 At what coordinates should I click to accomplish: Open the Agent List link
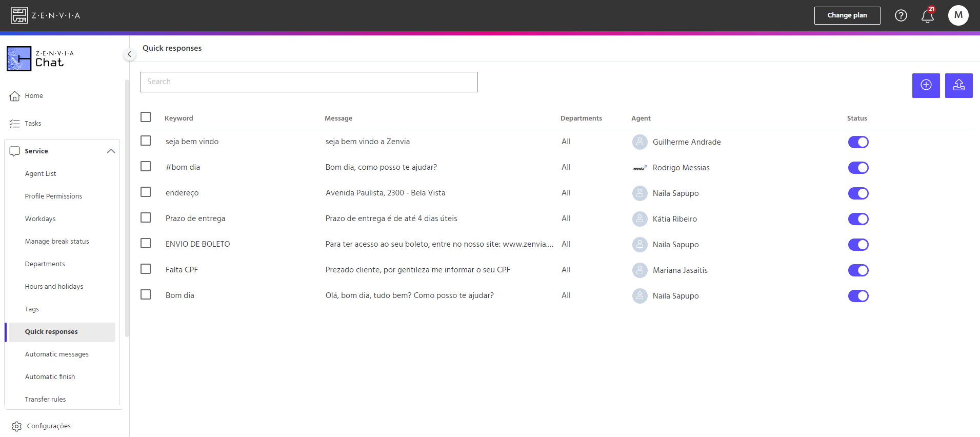pos(41,174)
